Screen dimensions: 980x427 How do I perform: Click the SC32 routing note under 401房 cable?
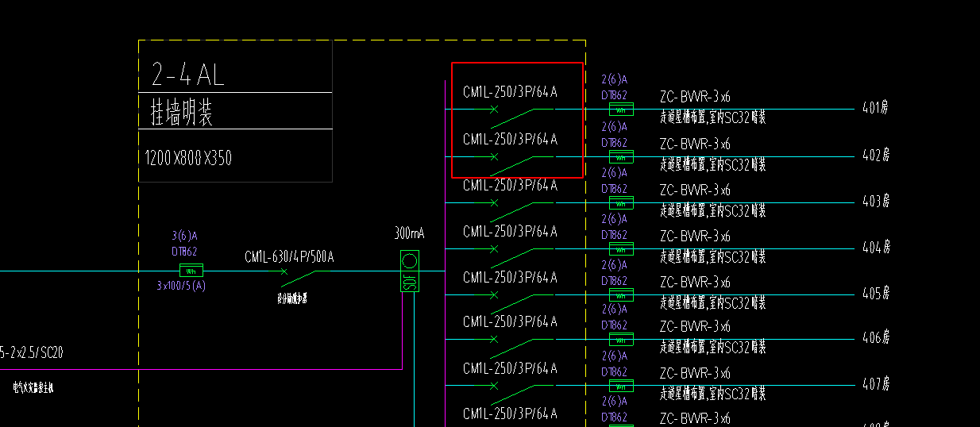click(713, 117)
